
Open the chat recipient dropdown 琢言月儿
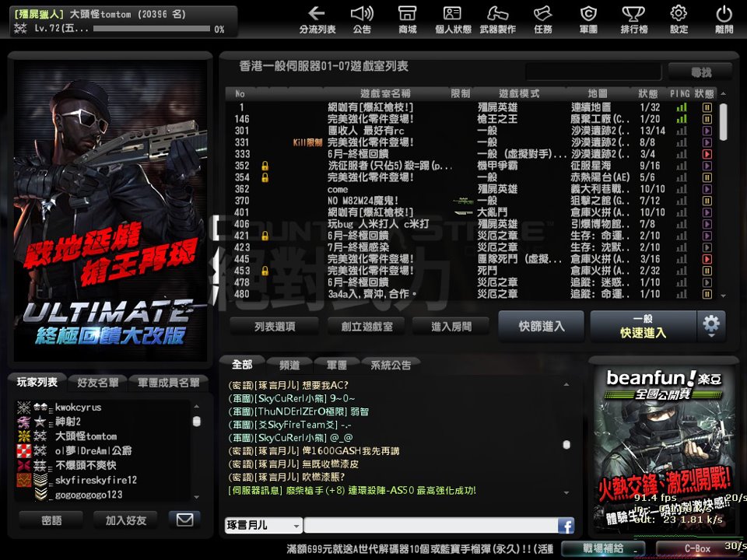click(x=264, y=526)
